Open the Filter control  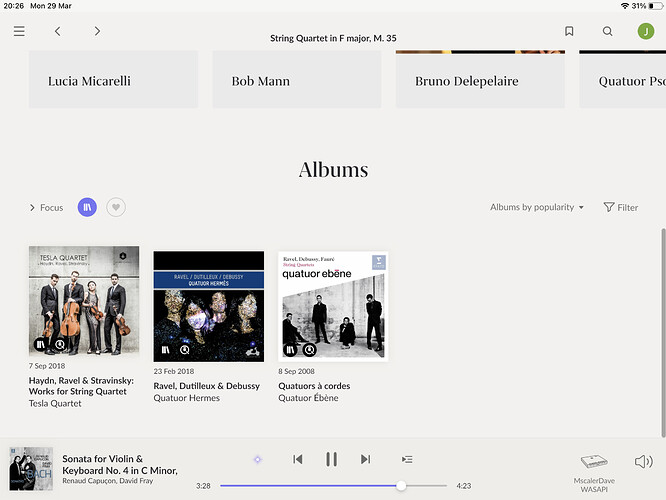(x=621, y=207)
